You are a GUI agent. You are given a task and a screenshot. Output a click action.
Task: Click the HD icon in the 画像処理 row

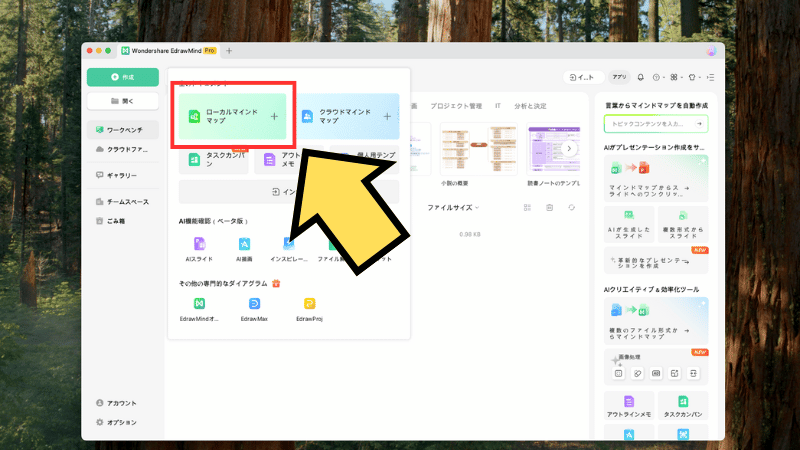tap(656, 373)
